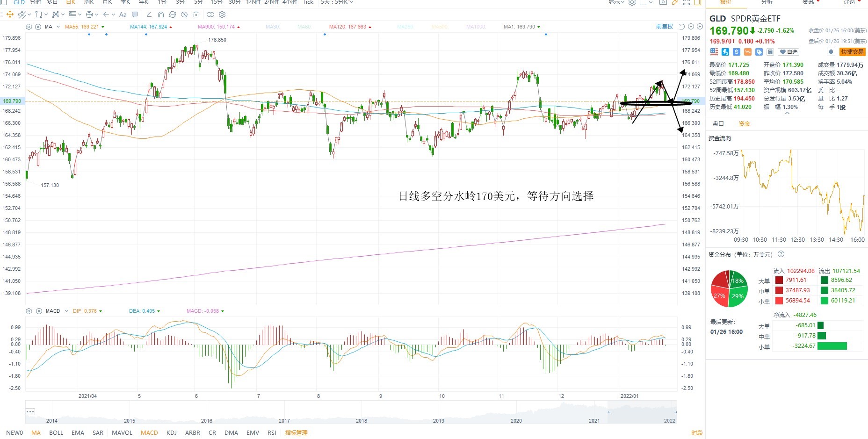Screen dimensions: 868x439
Task: Click the overlay compare circles icon
Action: (x=210, y=14)
